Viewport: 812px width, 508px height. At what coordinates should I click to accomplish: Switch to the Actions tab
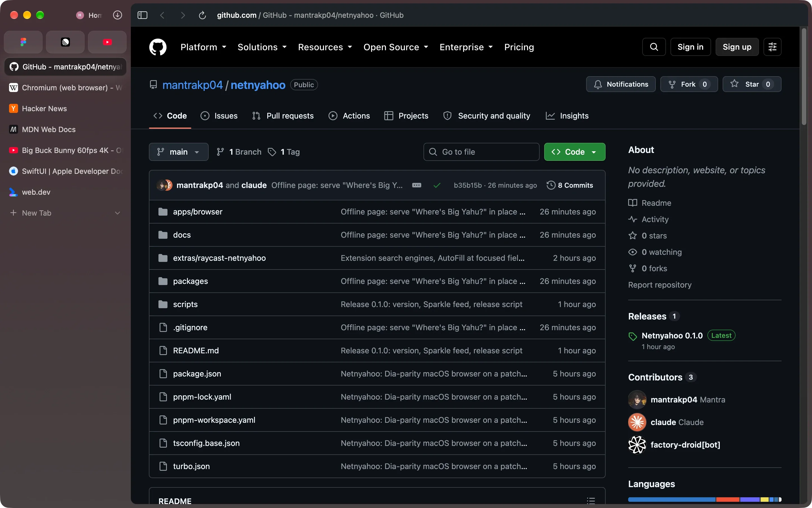pos(349,116)
